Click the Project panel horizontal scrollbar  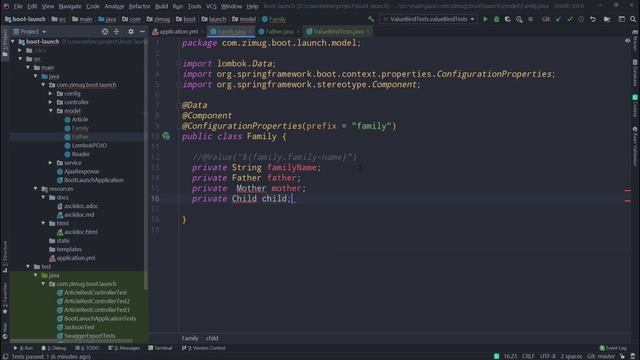71,340
